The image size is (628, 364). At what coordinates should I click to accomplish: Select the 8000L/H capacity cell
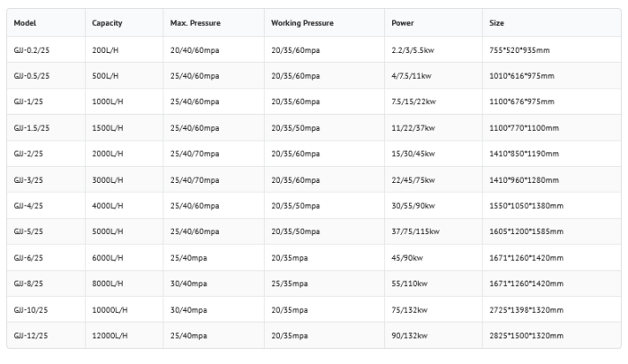109,283
